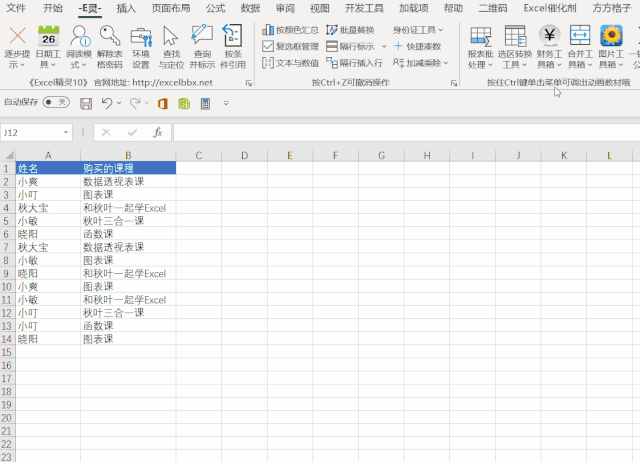
Task: Open the 合并工具箱 icon
Action: (580, 47)
